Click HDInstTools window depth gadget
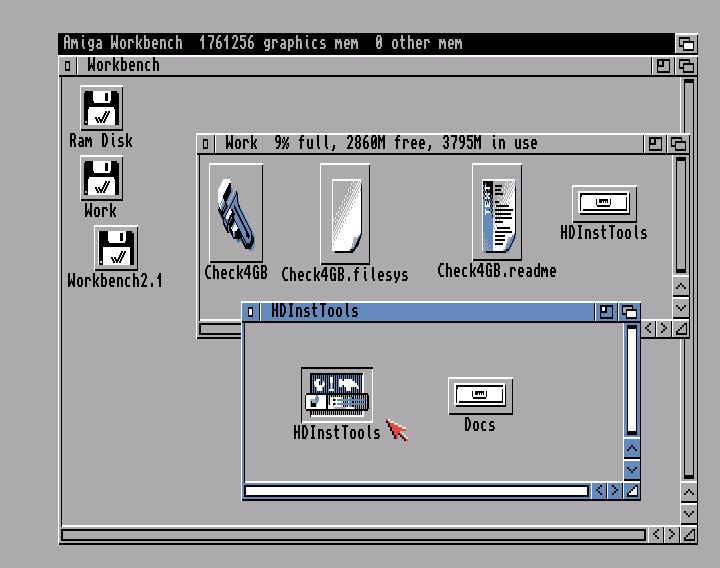This screenshot has width=720, height=568. pos(630,312)
